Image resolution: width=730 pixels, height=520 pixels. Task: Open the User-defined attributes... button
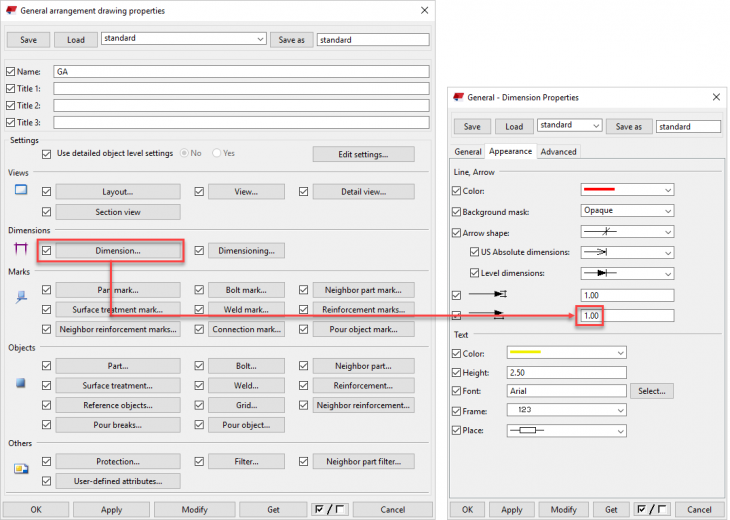118,481
